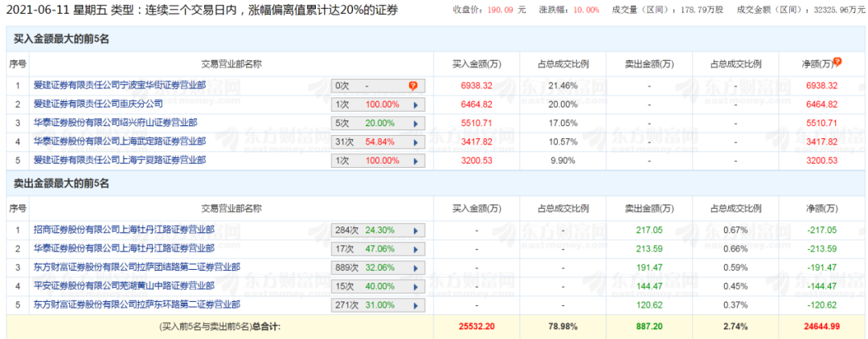Viewport: 868px width, 339px height.
Task: Click the 0次 listing box for 宁波宝华街
Action: click(x=378, y=86)
